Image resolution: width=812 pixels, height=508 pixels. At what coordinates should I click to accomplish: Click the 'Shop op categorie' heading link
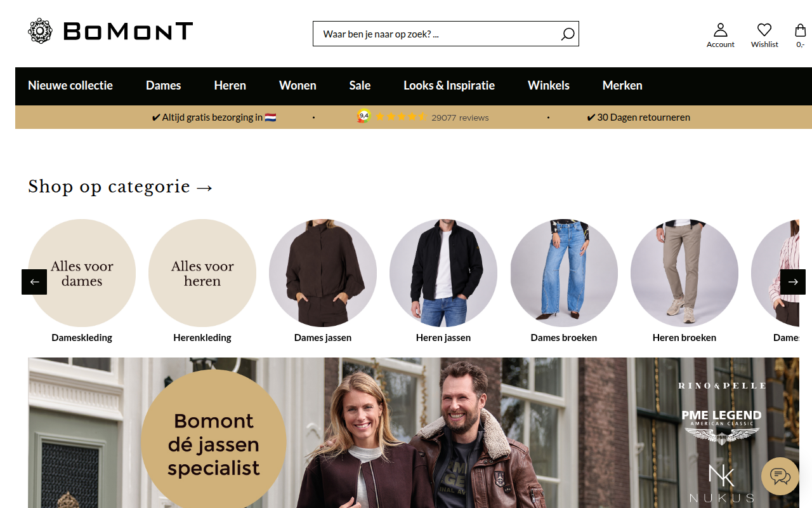121,187
